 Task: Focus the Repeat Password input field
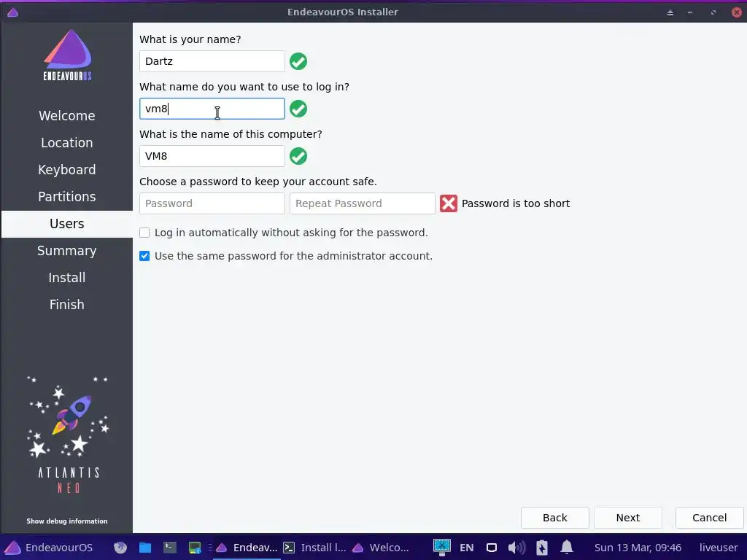[x=362, y=203]
